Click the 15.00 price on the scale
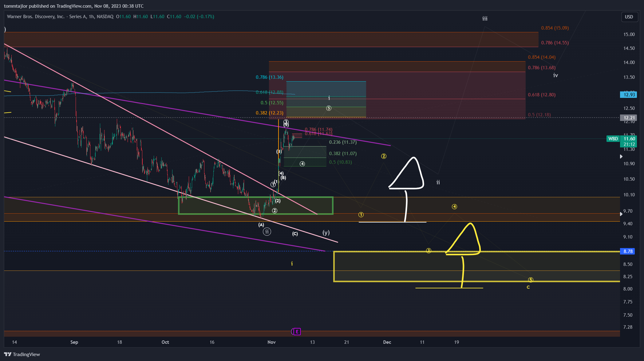Screen dimensions: 644x361 629,34
